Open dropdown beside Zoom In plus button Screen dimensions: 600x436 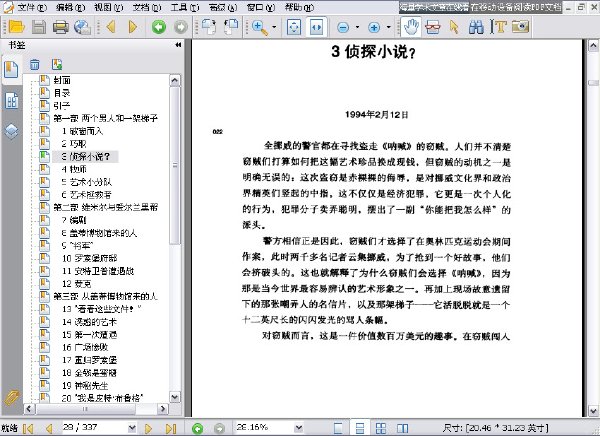coord(388,27)
